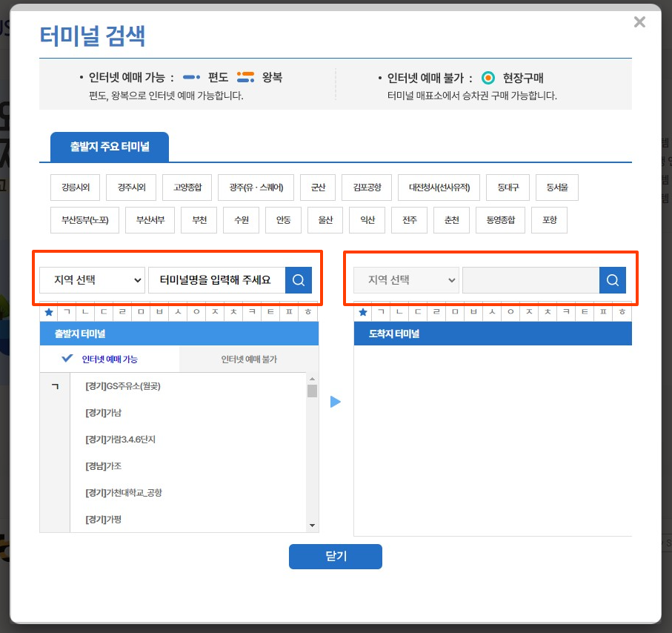Open arrival 지역 선택 dropdown
Screen dimensions: 672x633
[406, 280]
